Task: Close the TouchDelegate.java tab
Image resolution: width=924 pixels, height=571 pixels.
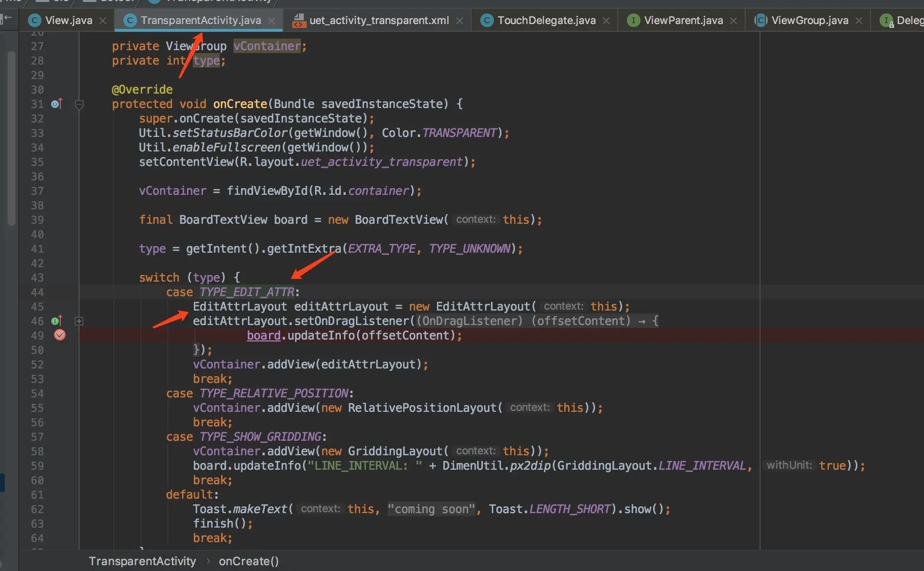Action: coord(606,21)
